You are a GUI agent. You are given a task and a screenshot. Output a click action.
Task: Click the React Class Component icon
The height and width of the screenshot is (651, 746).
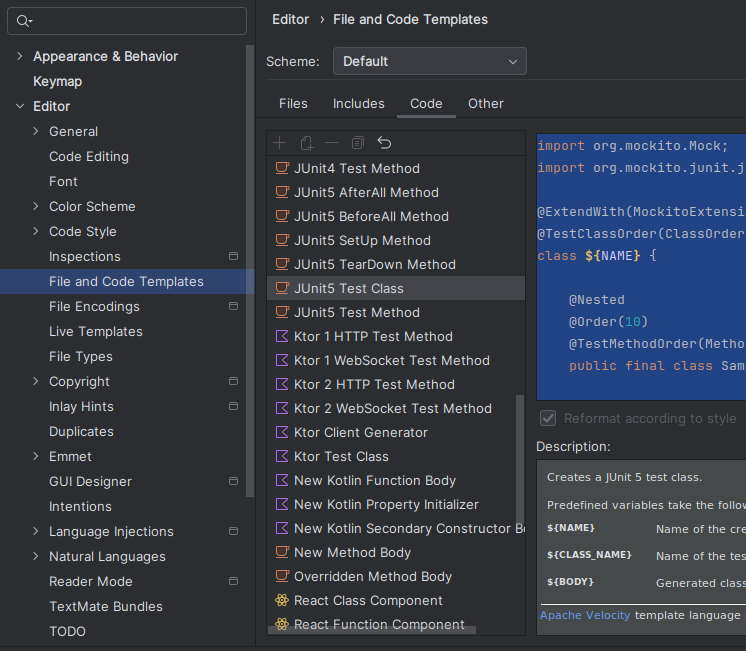tap(282, 600)
